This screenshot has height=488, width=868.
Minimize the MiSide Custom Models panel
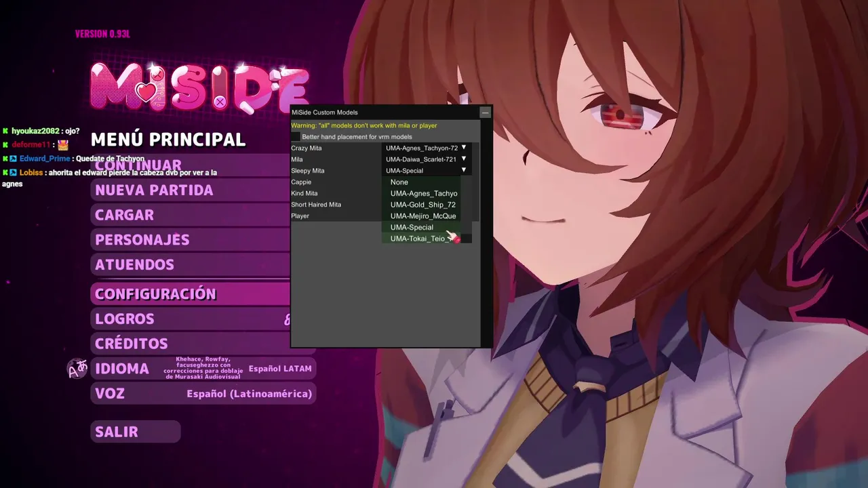[x=485, y=113]
